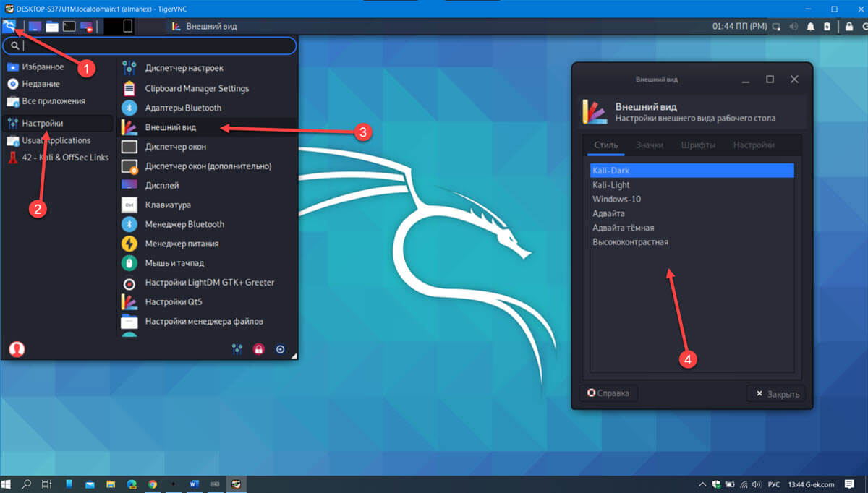Open the clipboard manager panel icon
Viewport: 868px width, 493px height.
[x=825, y=27]
